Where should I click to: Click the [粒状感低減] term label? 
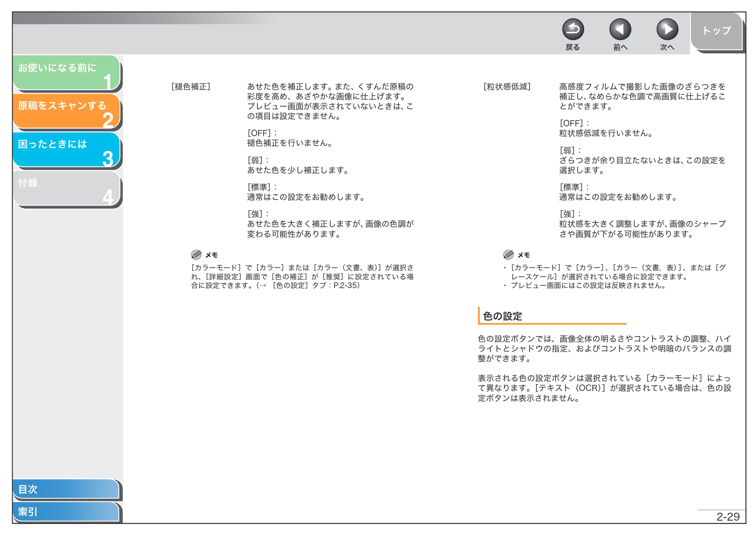(507, 87)
